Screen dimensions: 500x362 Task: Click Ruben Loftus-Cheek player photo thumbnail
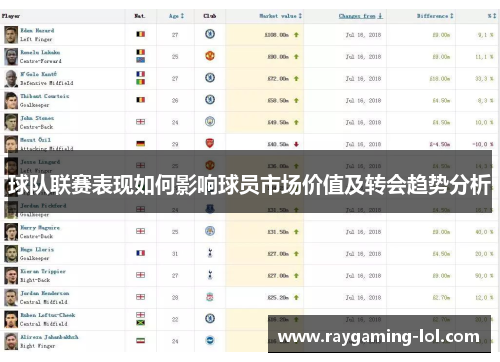click(11, 319)
